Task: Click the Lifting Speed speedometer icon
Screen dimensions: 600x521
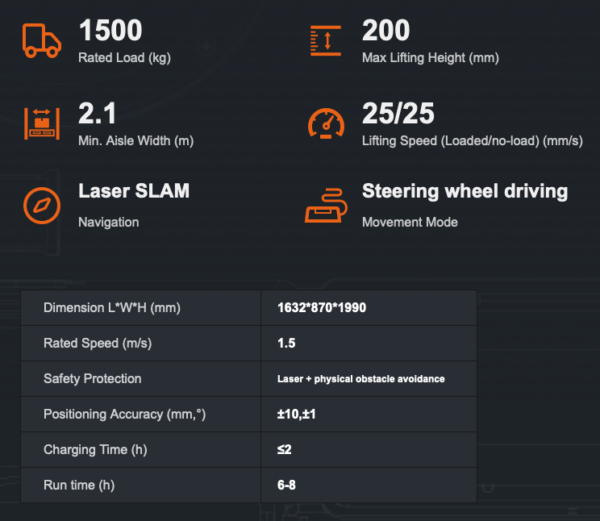Action: 326,124
